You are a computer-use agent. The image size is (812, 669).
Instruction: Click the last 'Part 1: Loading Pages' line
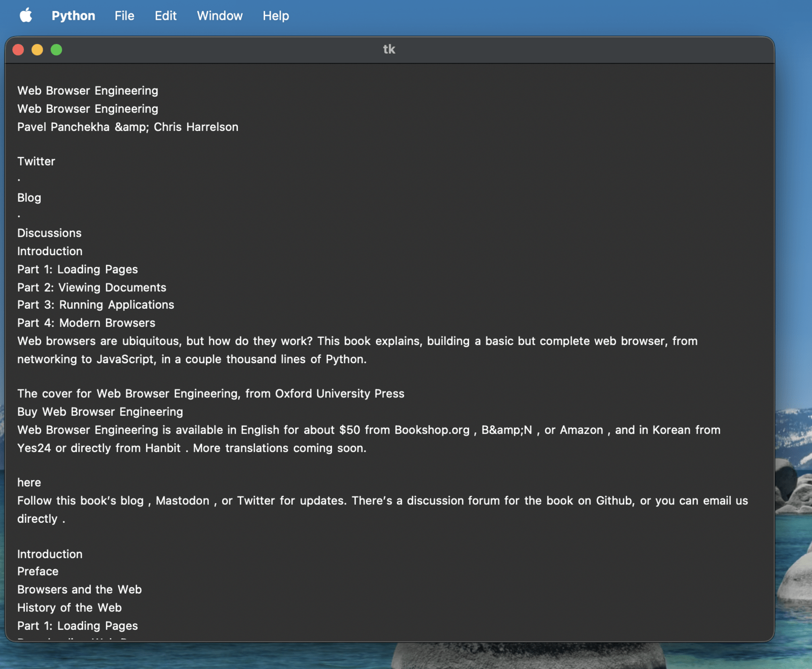point(78,626)
